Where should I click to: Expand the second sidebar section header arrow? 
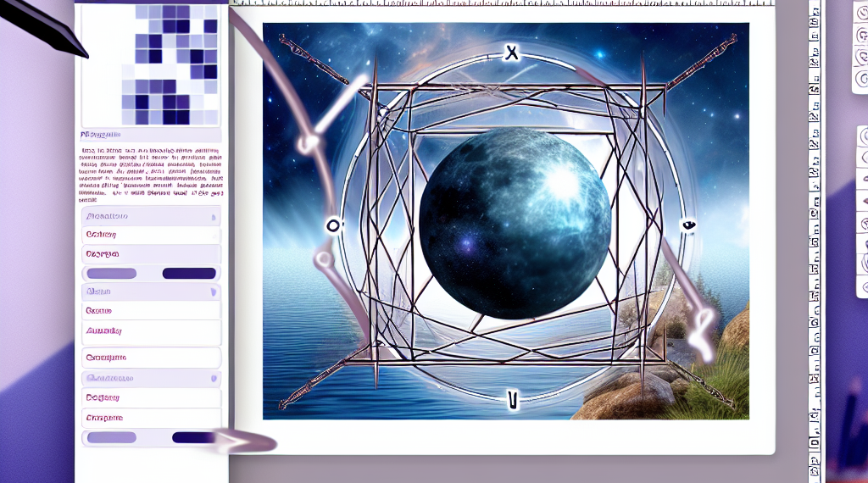(x=213, y=291)
